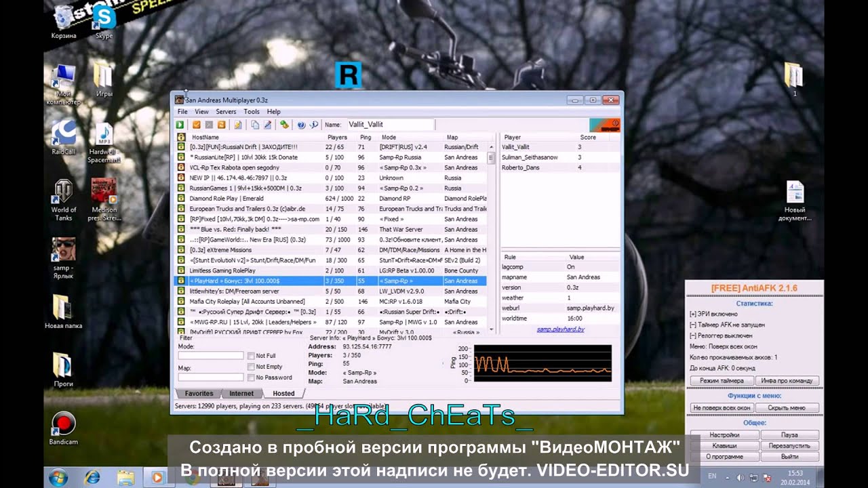Open Мой компьютер desktop icon
This screenshot has height=488, width=868.
point(63,84)
